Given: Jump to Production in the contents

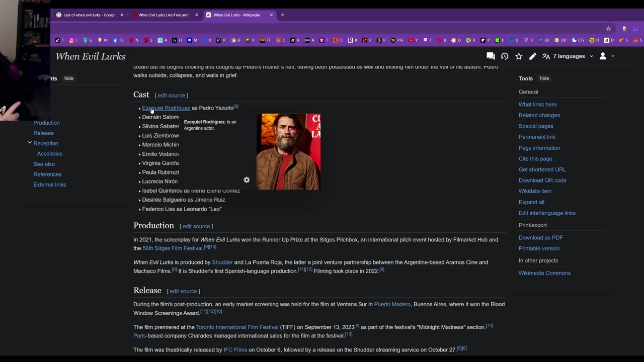Looking at the screenshot, I should point(46,123).
